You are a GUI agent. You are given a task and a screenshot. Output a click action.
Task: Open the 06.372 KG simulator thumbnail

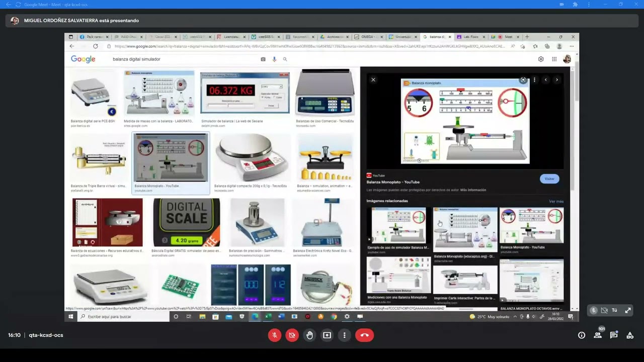[x=245, y=93]
